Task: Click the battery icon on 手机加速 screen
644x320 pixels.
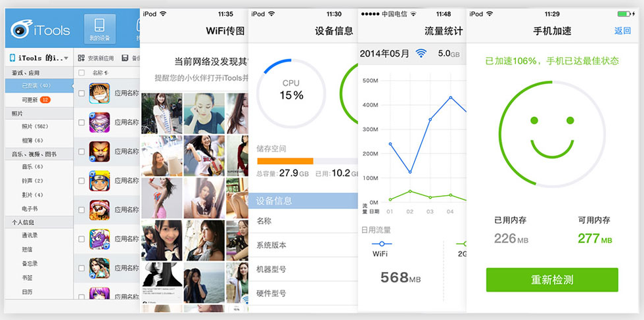Action: click(x=624, y=14)
